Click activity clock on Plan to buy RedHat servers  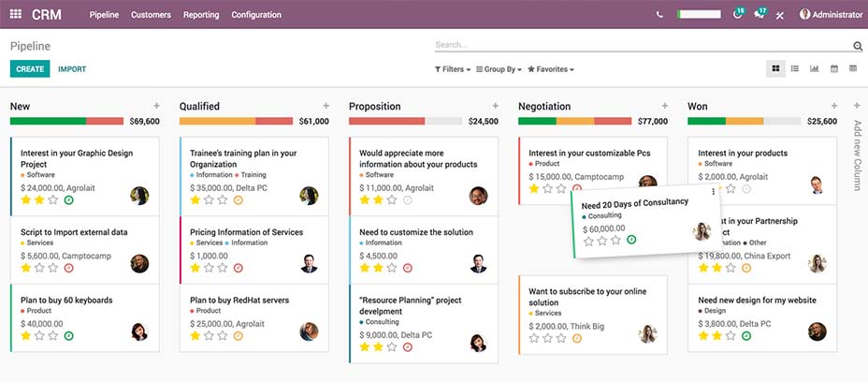(238, 336)
